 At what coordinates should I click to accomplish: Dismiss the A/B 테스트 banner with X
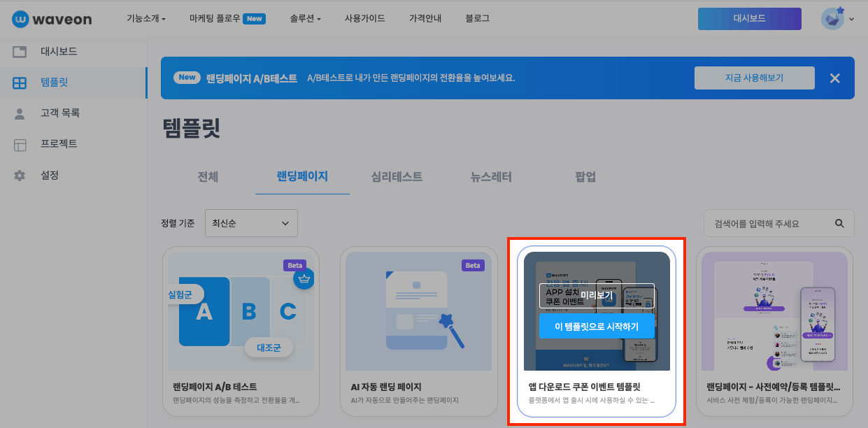(834, 78)
